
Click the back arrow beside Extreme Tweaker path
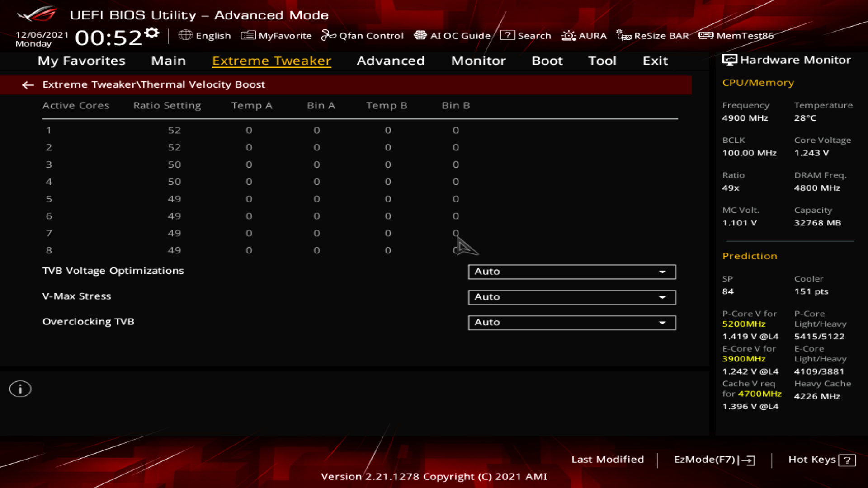(28, 85)
